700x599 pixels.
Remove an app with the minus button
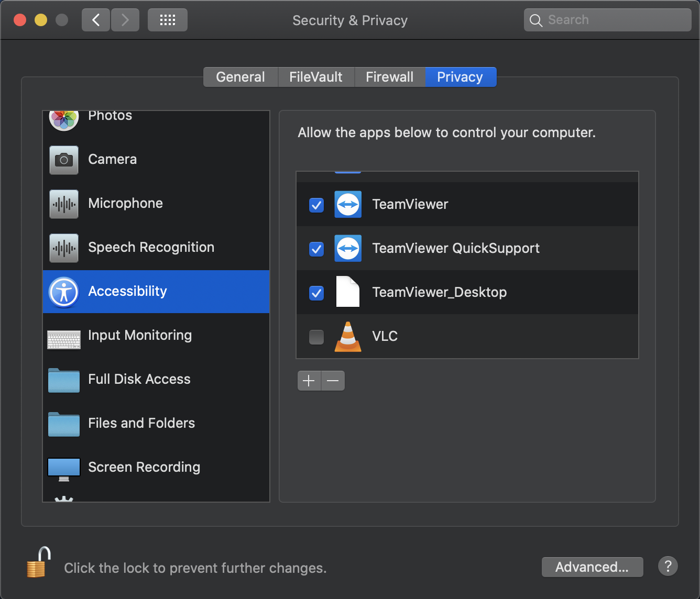[333, 381]
